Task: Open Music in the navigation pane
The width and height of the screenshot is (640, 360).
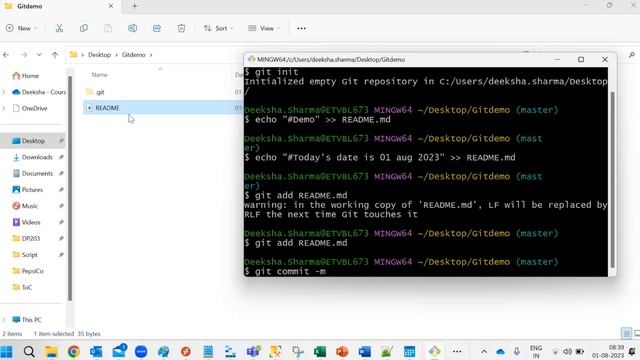Action: tap(25, 206)
